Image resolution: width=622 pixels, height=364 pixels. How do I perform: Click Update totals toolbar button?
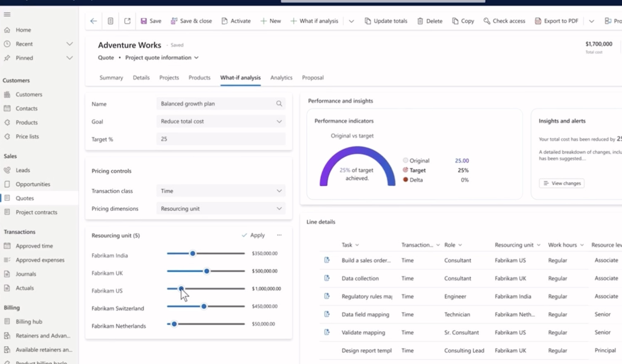coord(386,21)
